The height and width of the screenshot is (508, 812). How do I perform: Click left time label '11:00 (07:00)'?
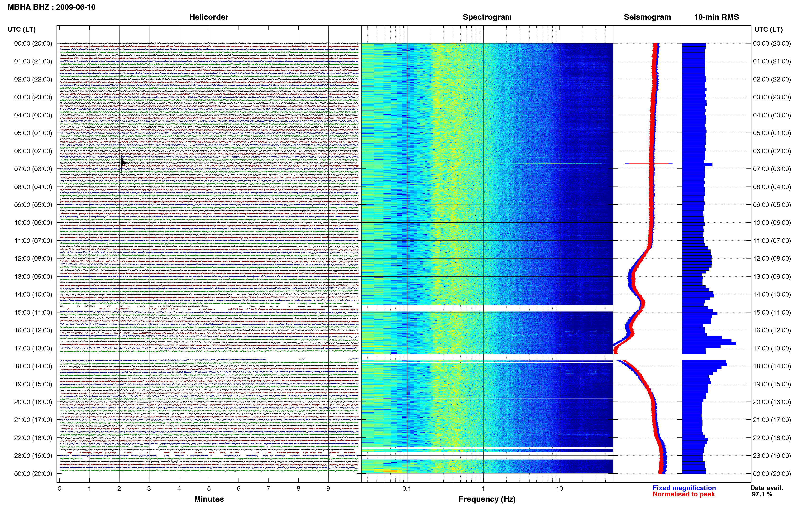click(33, 240)
